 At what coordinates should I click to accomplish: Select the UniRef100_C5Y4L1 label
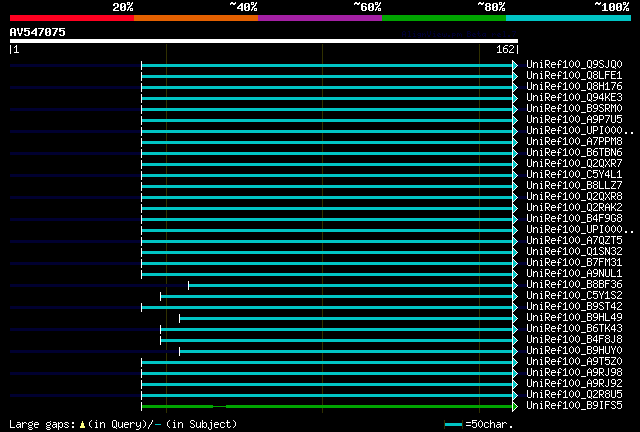(574, 175)
